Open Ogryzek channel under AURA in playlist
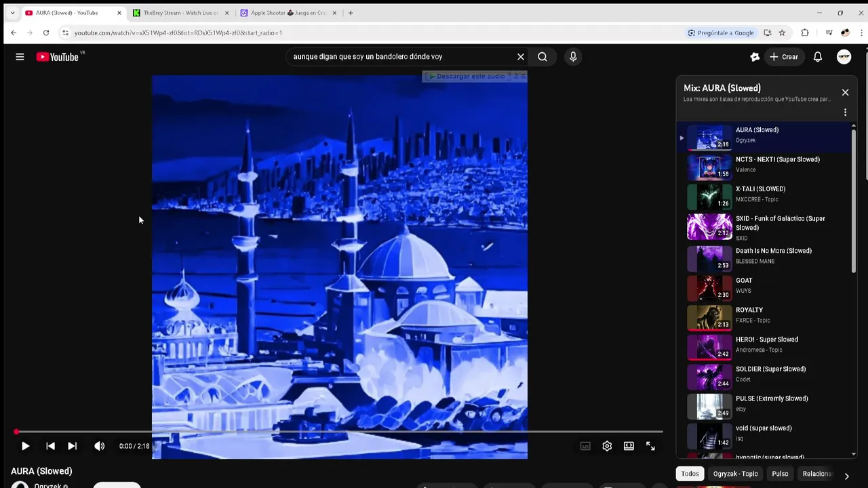 click(x=745, y=140)
